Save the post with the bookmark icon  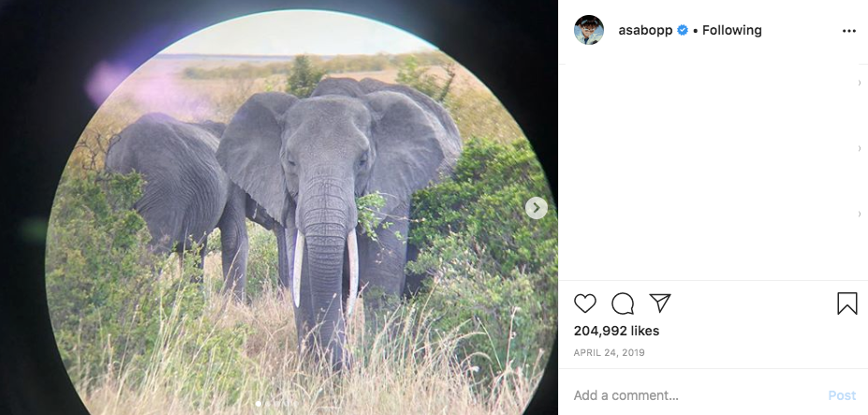tap(847, 304)
